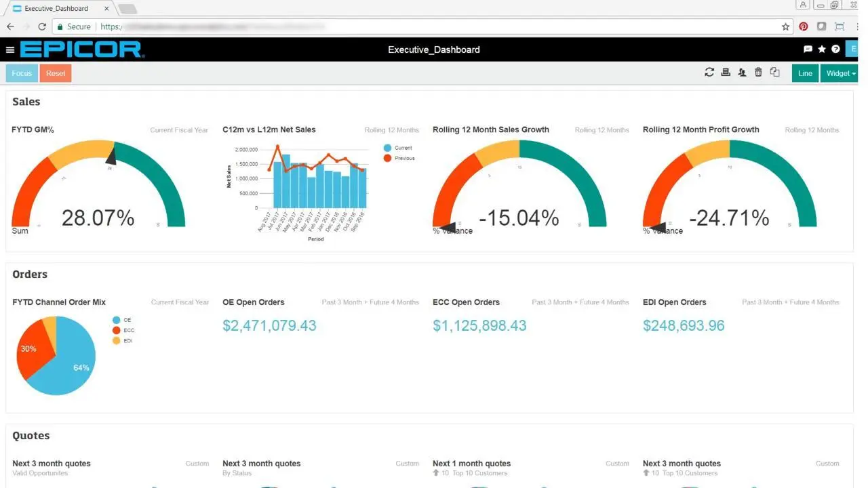Viewport: 868px width, 488px height.
Task: Toggle the Previous series in Net Sales legend
Action: point(400,158)
